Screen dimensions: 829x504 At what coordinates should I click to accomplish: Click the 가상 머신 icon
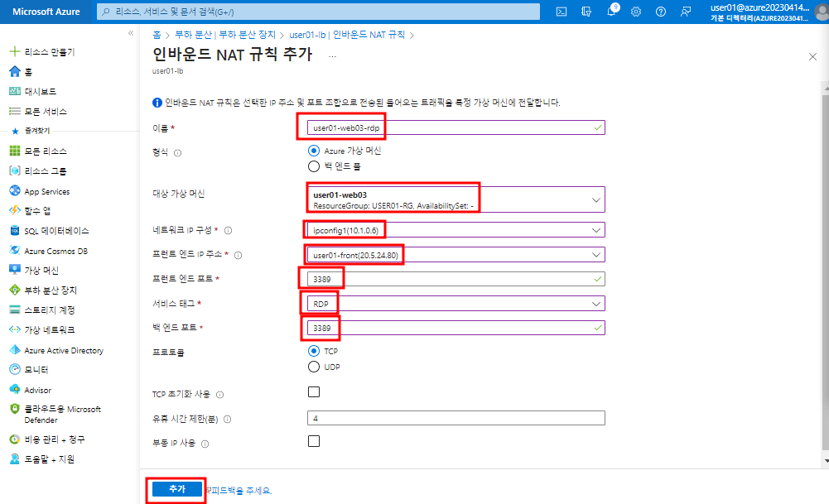(x=15, y=270)
